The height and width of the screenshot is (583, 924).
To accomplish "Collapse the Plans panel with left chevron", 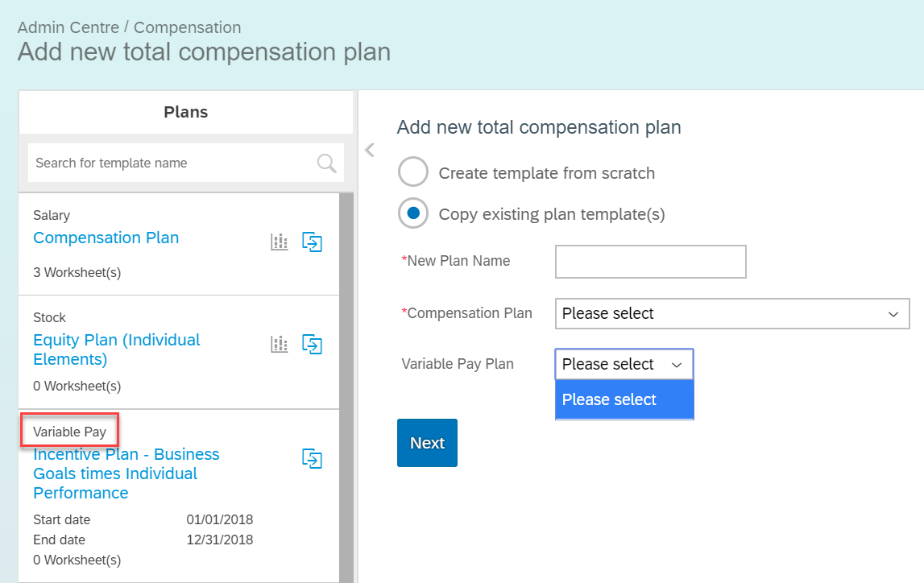I will [x=370, y=150].
